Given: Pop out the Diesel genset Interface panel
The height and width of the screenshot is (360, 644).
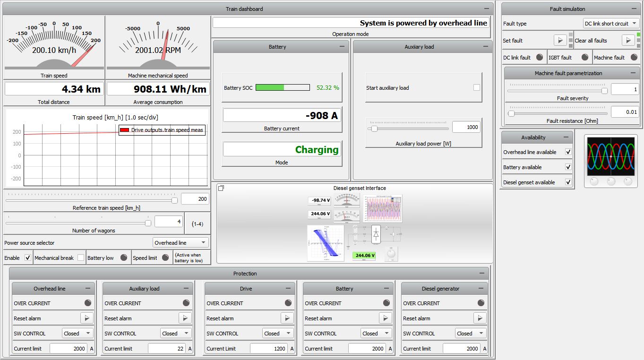Looking at the screenshot, I should click(221, 189).
